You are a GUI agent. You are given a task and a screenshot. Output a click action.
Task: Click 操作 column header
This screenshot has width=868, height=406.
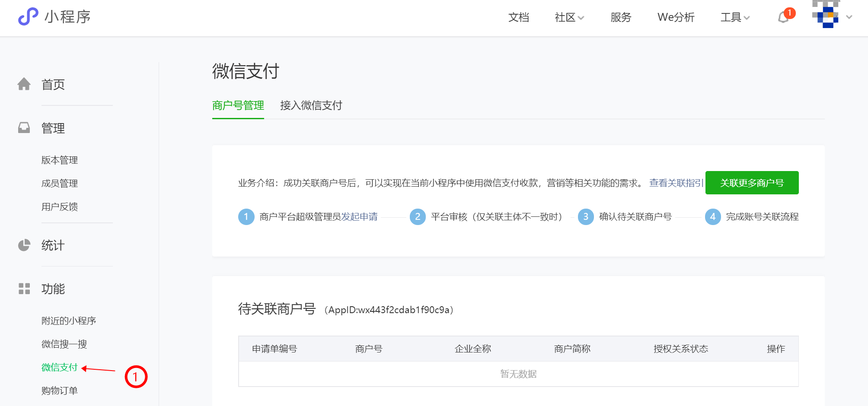click(x=776, y=349)
